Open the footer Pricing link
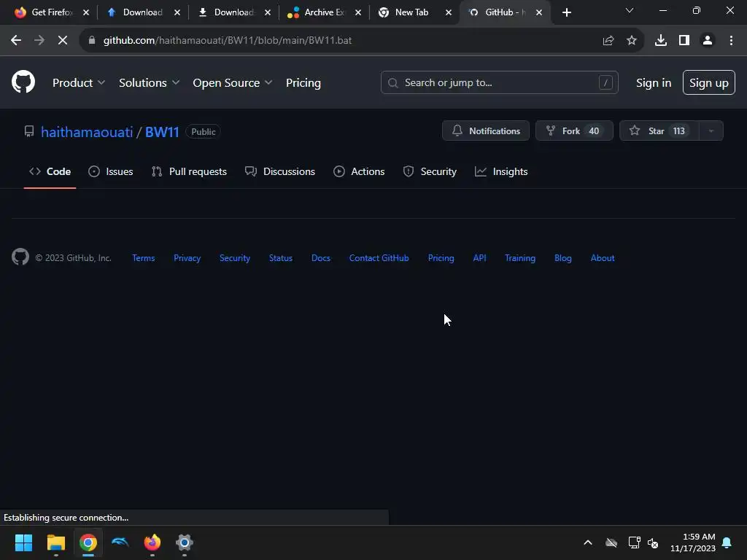 pyautogui.click(x=441, y=258)
